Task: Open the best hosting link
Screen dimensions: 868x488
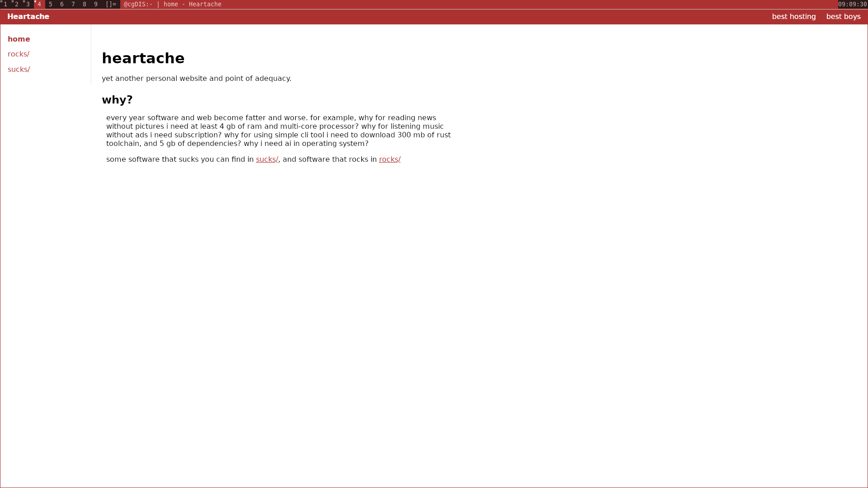Action: 793,17
